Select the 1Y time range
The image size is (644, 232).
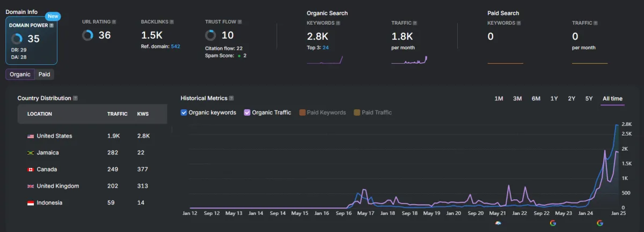tap(554, 99)
